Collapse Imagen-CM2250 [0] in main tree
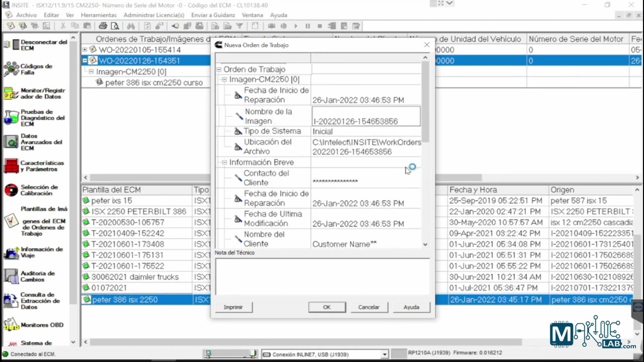The height and width of the screenshot is (362, 644). (x=91, y=71)
